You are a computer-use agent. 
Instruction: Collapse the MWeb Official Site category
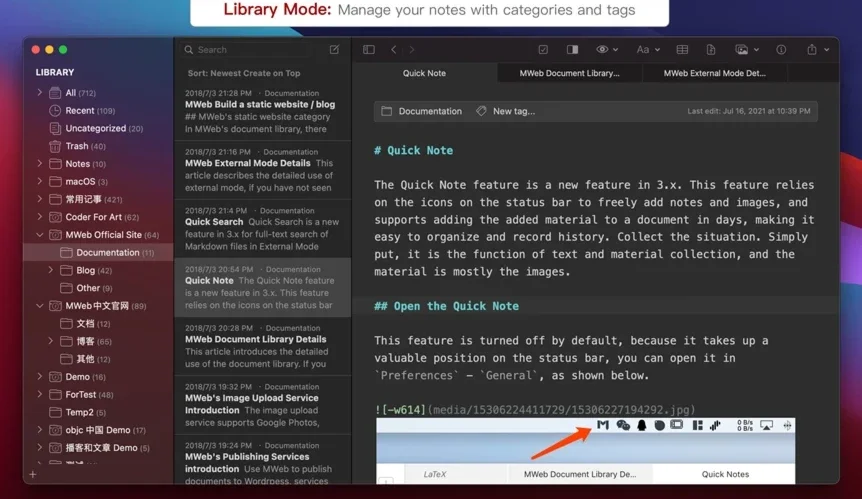(x=40, y=235)
